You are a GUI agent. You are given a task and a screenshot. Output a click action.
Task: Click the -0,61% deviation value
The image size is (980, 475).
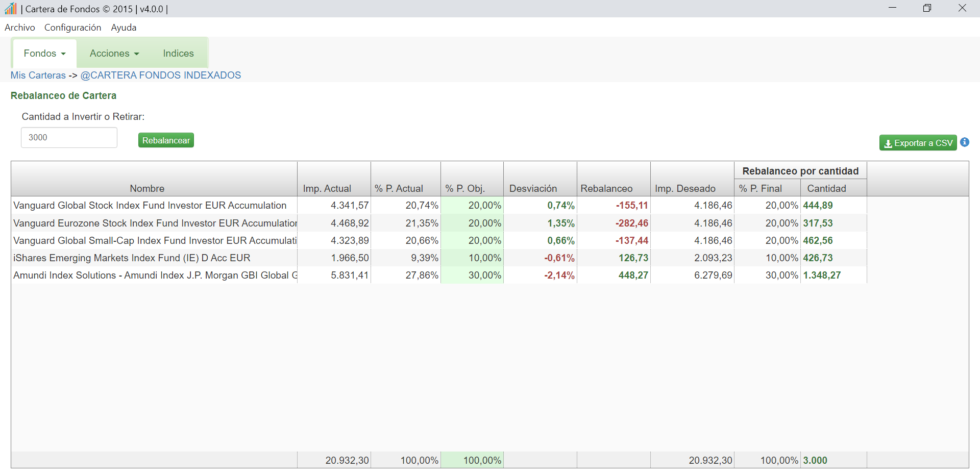pos(559,258)
